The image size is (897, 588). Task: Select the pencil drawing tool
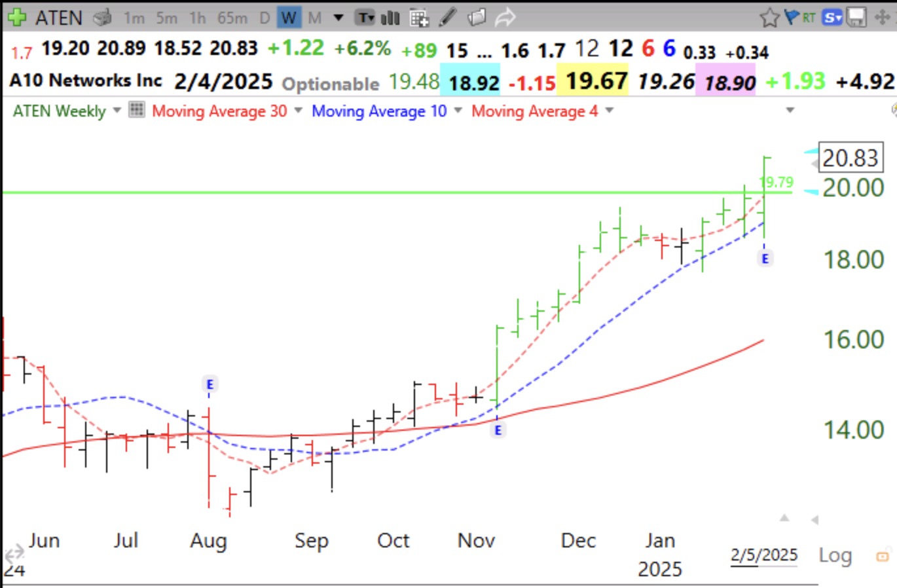point(447,18)
